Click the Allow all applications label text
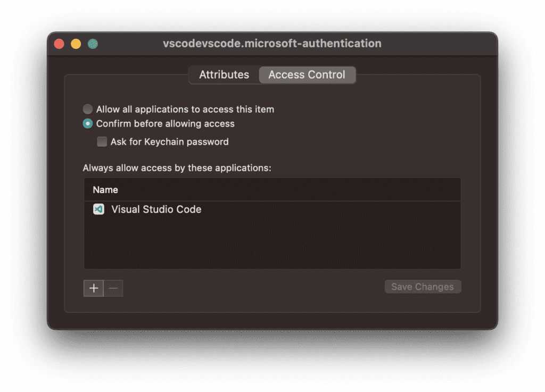The height and width of the screenshot is (392, 545). click(185, 110)
